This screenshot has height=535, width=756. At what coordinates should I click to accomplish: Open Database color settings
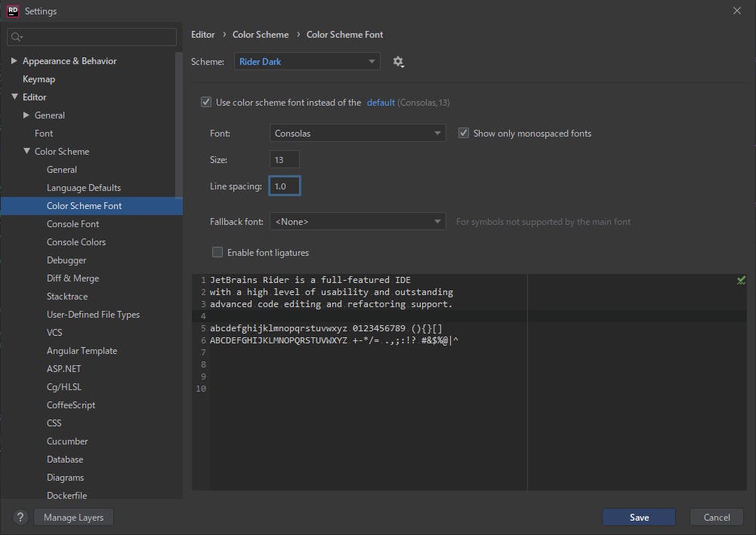(x=65, y=460)
